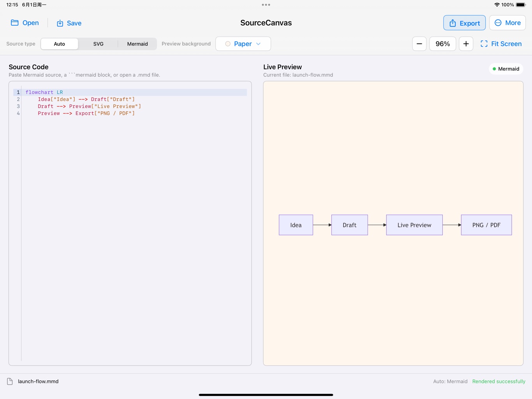Save the current file

click(x=69, y=23)
